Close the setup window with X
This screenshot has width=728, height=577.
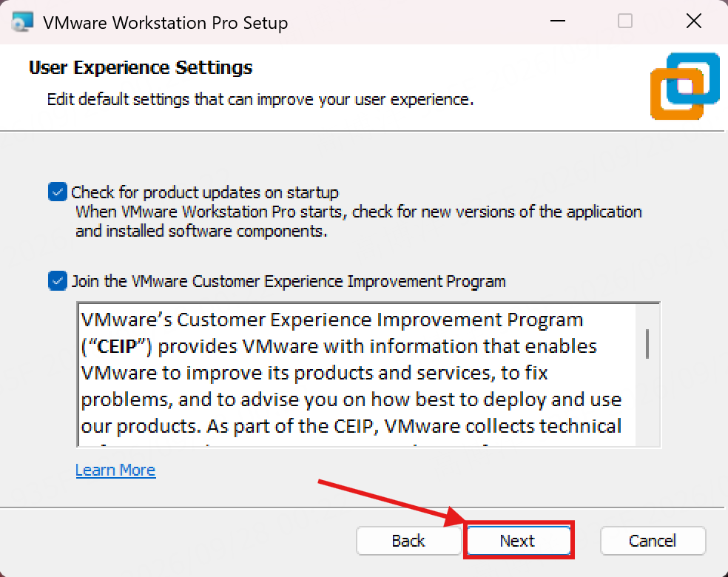point(694,21)
